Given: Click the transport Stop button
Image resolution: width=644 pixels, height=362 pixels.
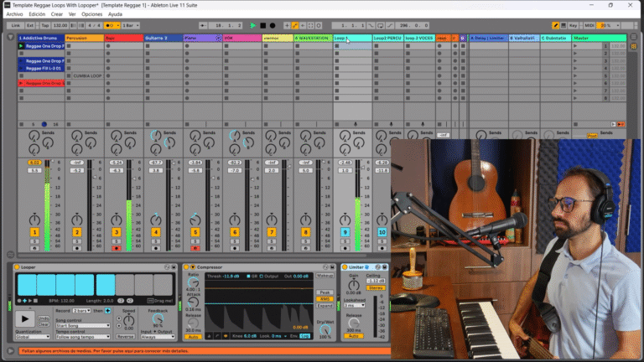Looking at the screenshot, I should [263, 26].
